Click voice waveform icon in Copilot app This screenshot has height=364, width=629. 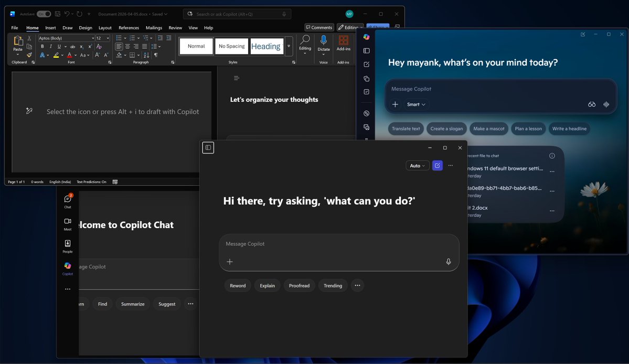[x=606, y=104]
